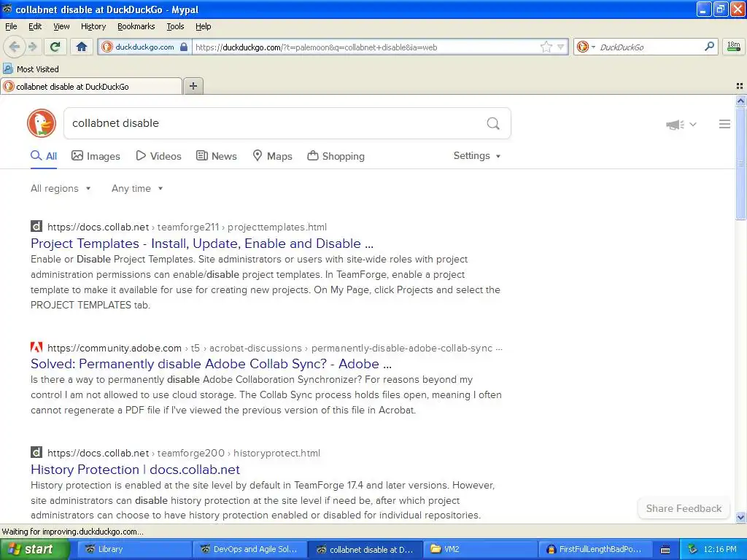Open the Bookmarks menu
The height and width of the screenshot is (560, 747).
click(x=136, y=26)
